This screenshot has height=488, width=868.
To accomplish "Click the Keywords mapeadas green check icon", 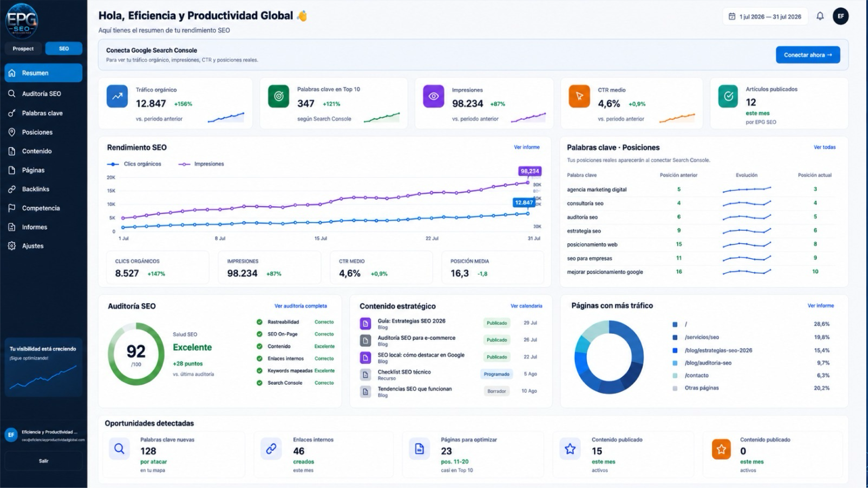I will point(259,371).
